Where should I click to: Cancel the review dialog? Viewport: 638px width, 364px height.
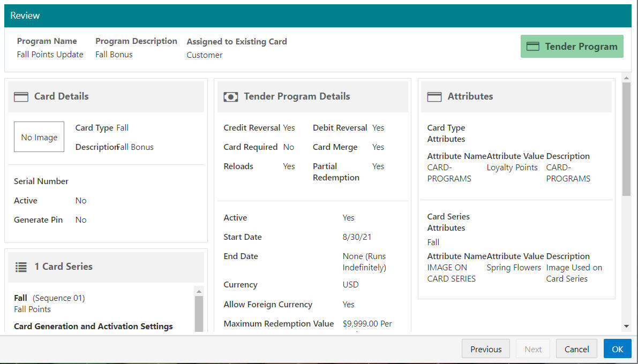point(576,349)
